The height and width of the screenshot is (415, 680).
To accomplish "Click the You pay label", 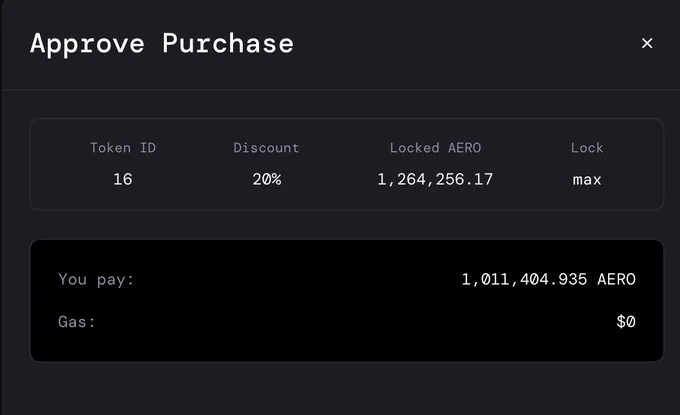I will pos(96,279).
